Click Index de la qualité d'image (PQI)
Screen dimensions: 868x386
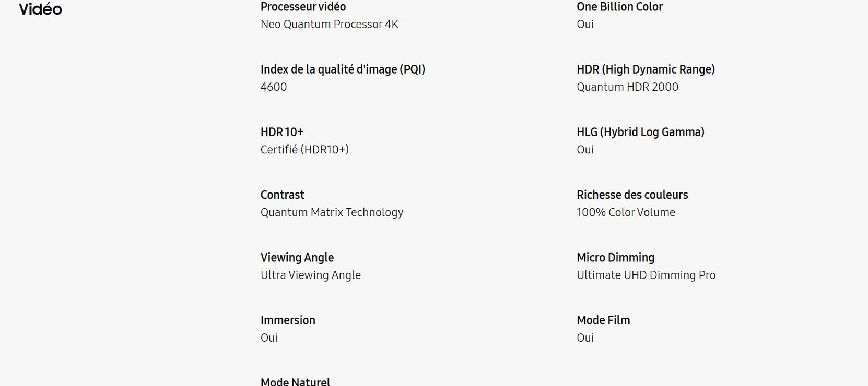point(343,69)
